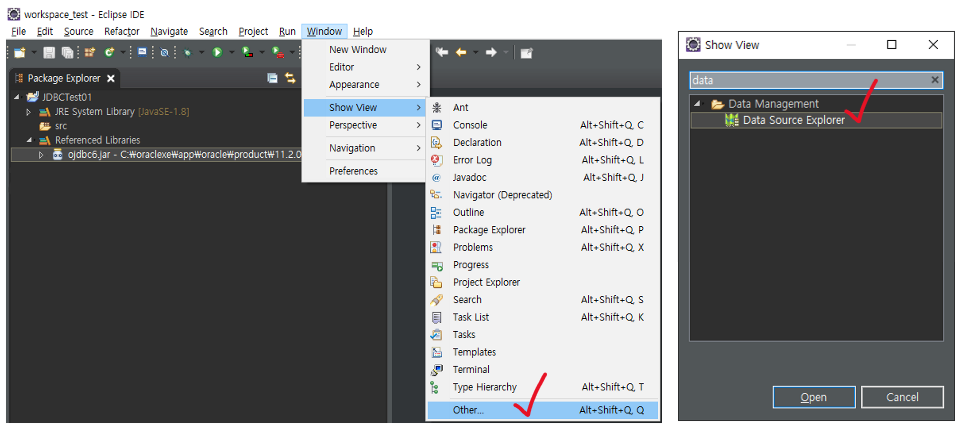
Task: Click Cancel in Show View dialog
Action: (x=902, y=398)
